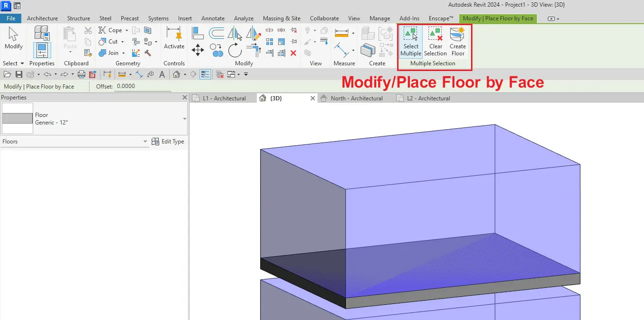644x320 pixels.
Task: Open the Floor type selector dropdown
Action: pos(185,119)
